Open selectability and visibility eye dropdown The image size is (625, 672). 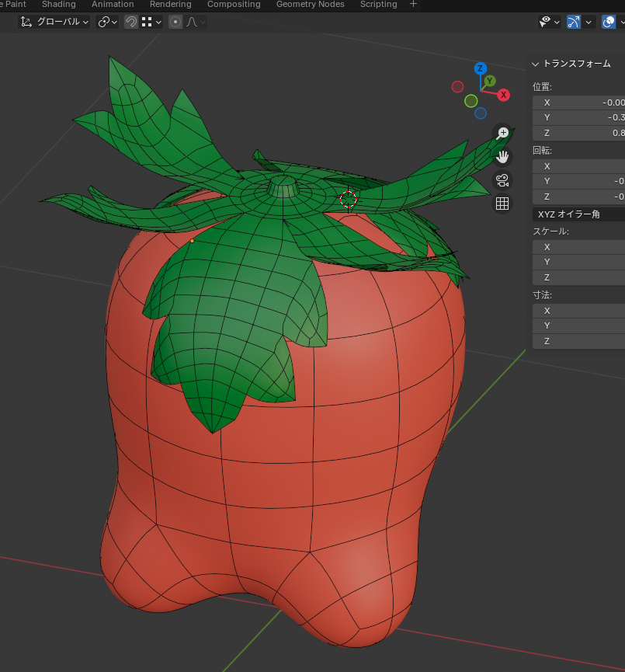coord(549,22)
